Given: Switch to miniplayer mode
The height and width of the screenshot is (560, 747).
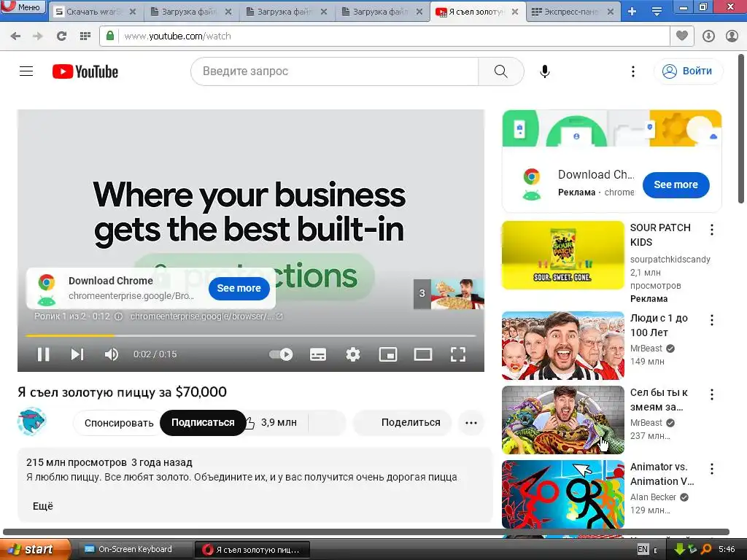Looking at the screenshot, I should pyautogui.click(x=388, y=354).
